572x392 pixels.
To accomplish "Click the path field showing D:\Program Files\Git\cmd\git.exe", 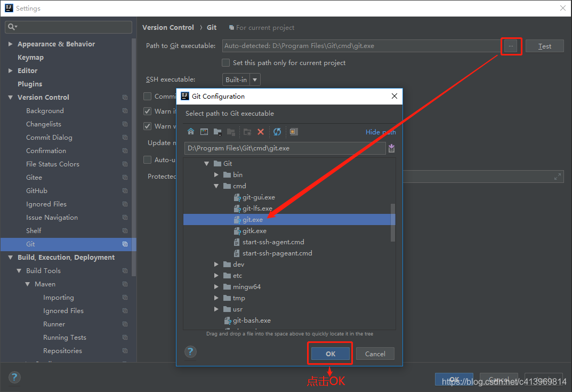I will pos(285,148).
